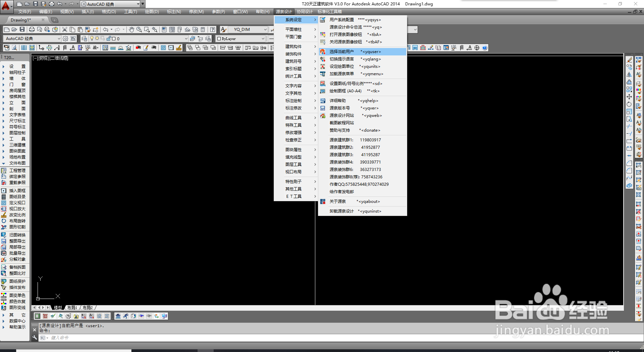The image size is (644, 352).
Task: Open the 平面墙柱 submenu
Action: (296, 30)
